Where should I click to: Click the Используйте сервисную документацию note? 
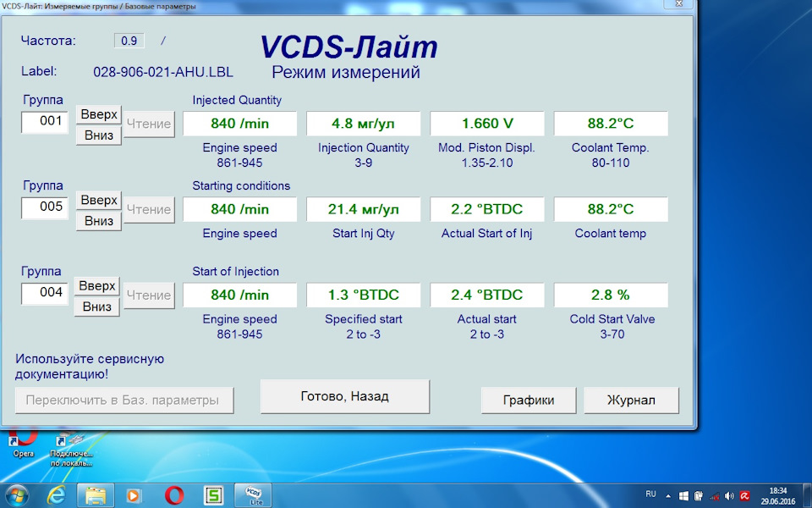[x=90, y=367]
